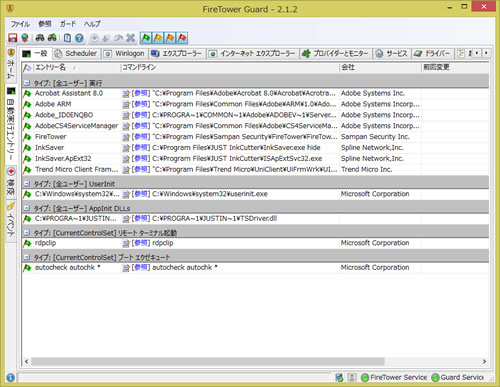Open the ホーム sidebar panel
This screenshot has width=500, height=387.
tap(11, 64)
